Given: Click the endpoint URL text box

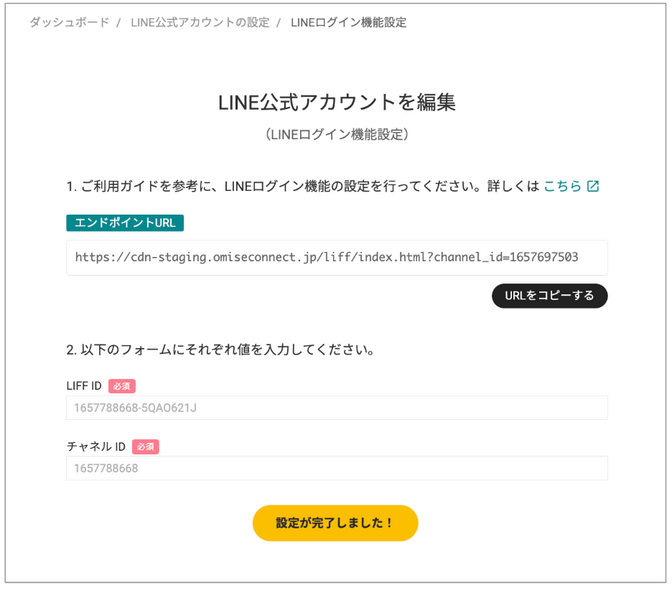Looking at the screenshot, I should [x=337, y=258].
